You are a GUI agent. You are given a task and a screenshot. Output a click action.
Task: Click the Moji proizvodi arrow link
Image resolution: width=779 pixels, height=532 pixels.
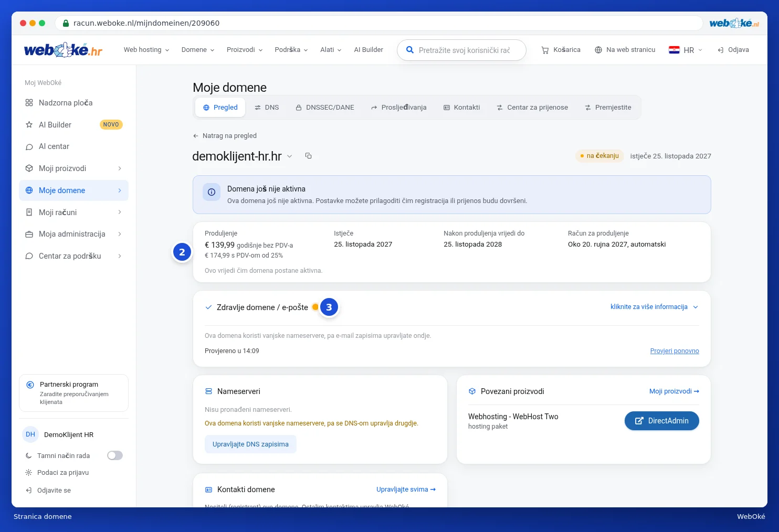[x=674, y=391]
